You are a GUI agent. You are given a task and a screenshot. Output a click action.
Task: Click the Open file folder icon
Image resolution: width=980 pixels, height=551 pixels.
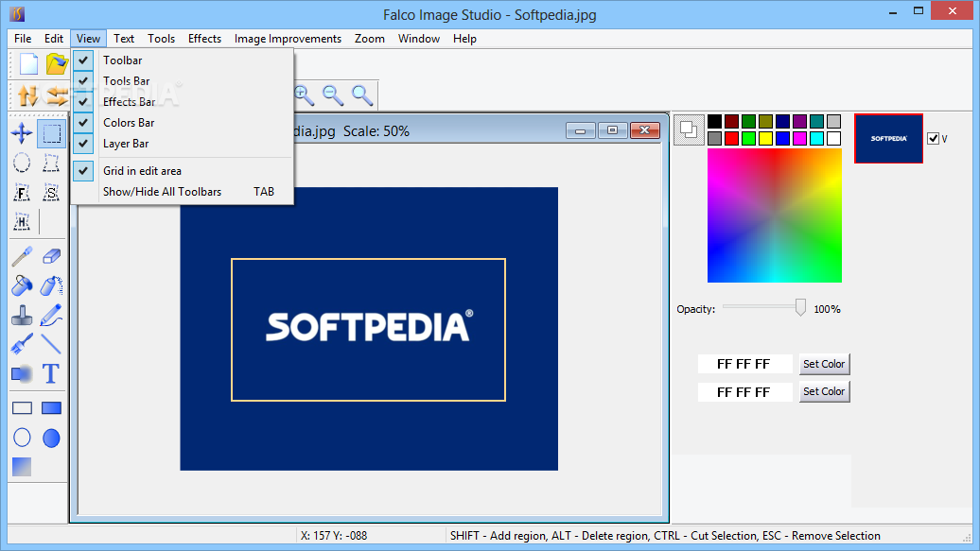56,64
